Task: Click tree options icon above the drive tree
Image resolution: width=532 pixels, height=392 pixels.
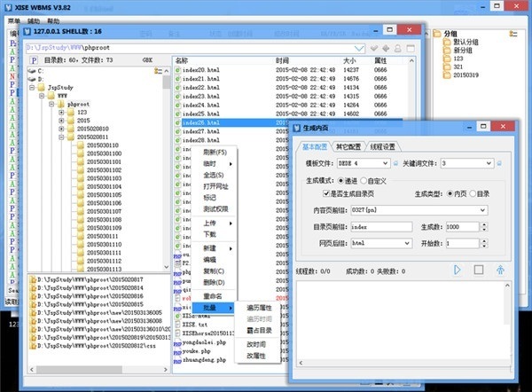Action: (x=158, y=71)
